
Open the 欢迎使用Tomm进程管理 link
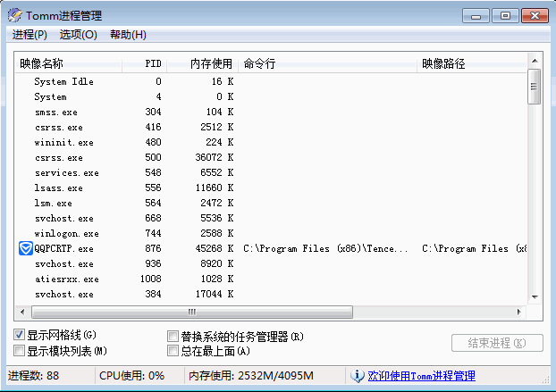pos(421,375)
